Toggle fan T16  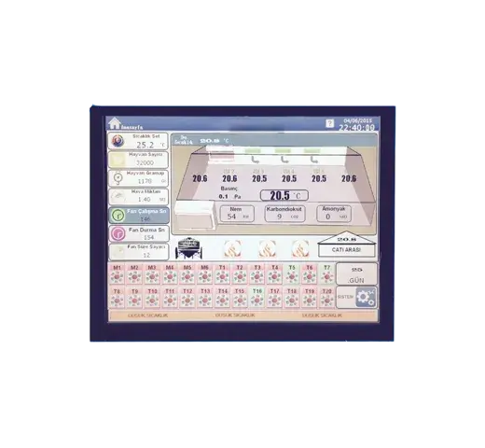pos(257,298)
